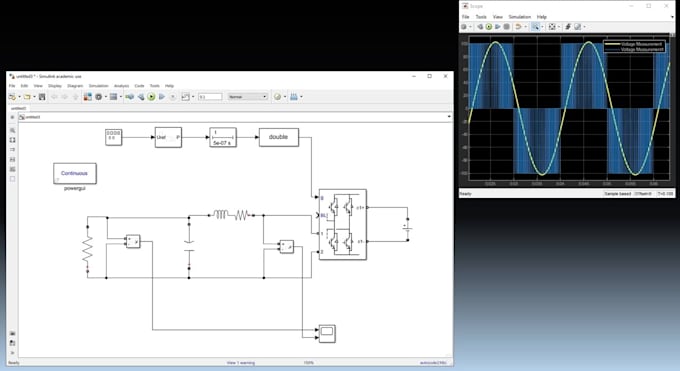Click model breadcrumb address bar

(x=234, y=117)
